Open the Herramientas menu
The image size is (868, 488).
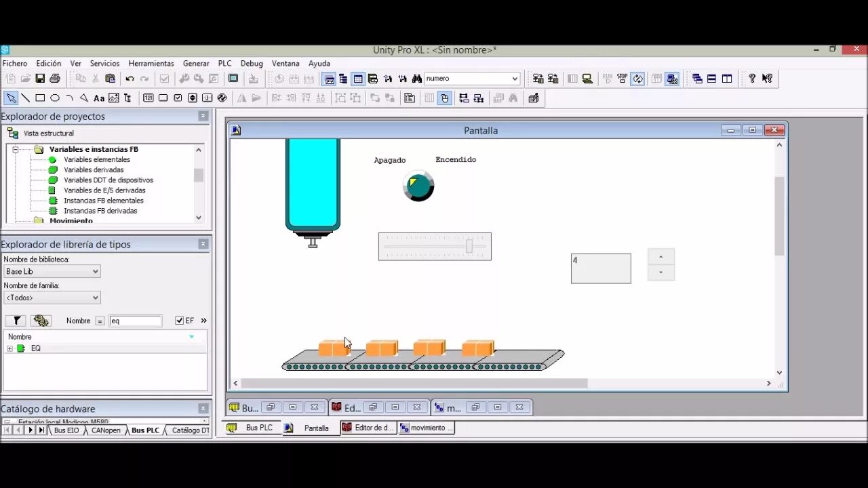click(151, 64)
